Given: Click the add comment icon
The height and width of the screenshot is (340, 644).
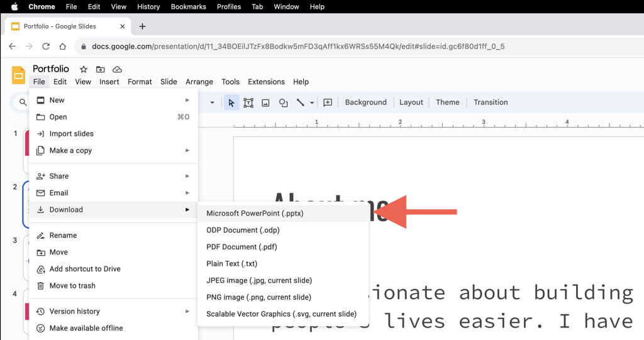Looking at the screenshot, I should 328,102.
